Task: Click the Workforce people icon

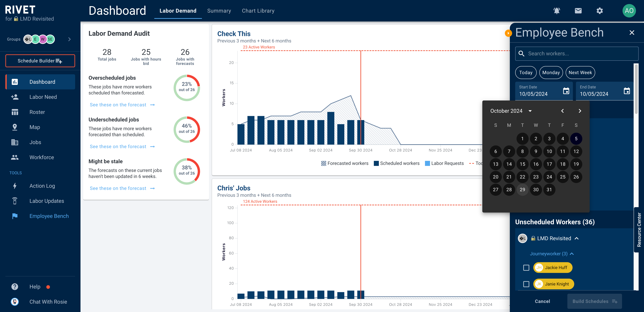Action: tap(15, 157)
